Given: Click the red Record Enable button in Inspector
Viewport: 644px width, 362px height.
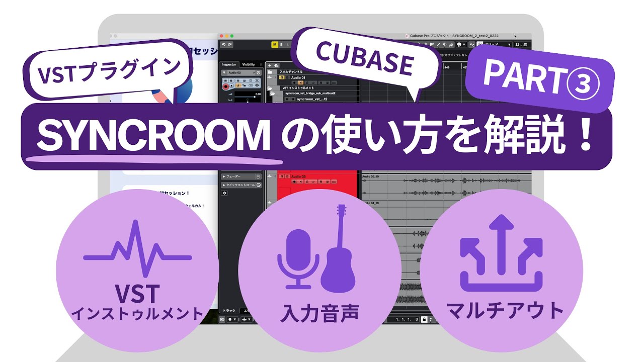Looking at the screenshot, I should pyautogui.click(x=225, y=86).
